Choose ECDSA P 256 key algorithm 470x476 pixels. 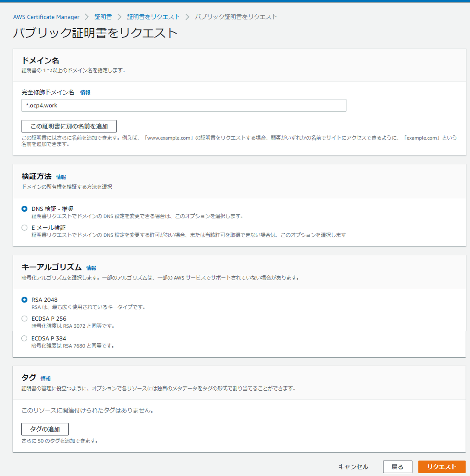pos(24,319)
